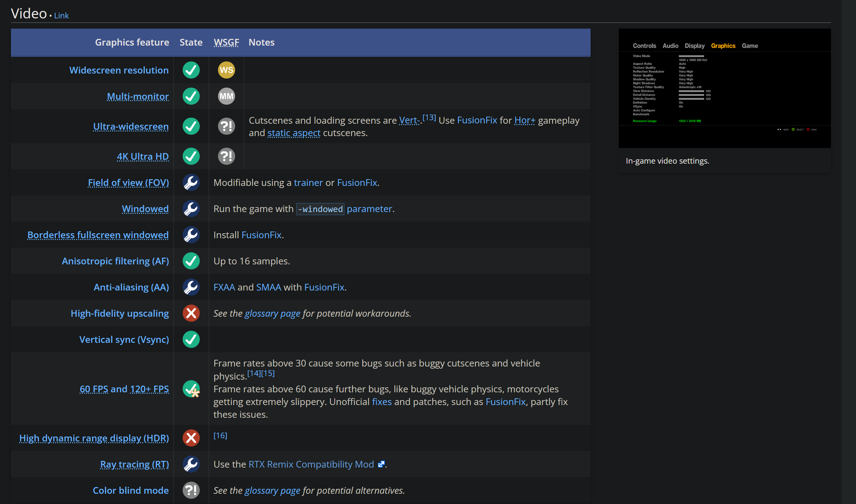Click the Windowed feature link
Image resolution: width=856 pixels, height=504 pixels.
point(145,209)
